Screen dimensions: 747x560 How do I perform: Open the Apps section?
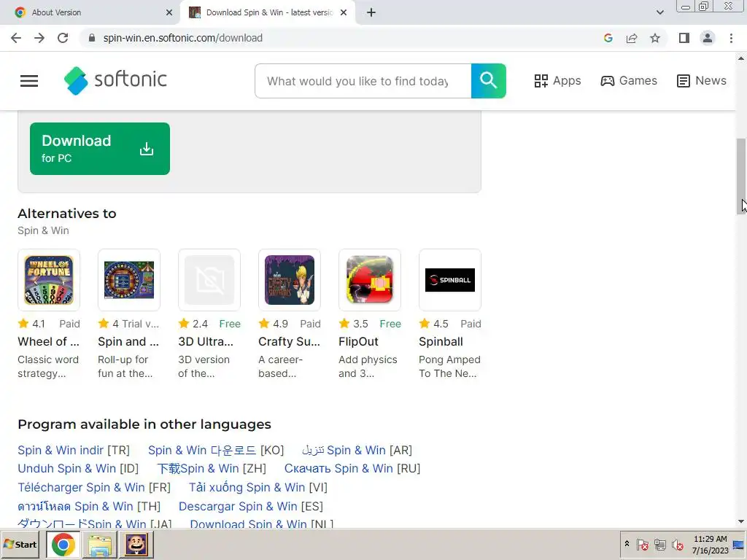pos(557,81)
